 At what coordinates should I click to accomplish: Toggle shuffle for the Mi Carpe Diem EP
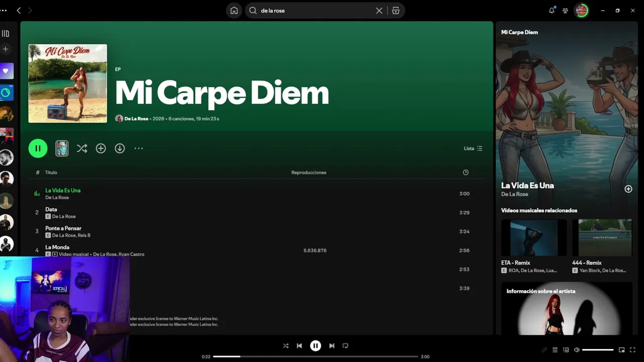click(x=82, y=148)
